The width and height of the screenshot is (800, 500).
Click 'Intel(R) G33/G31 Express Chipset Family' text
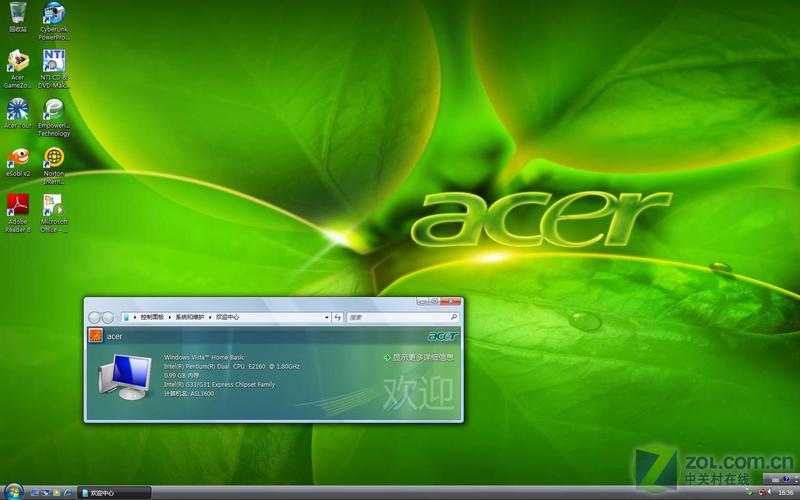pyautogui.click(x=219, y=384)
